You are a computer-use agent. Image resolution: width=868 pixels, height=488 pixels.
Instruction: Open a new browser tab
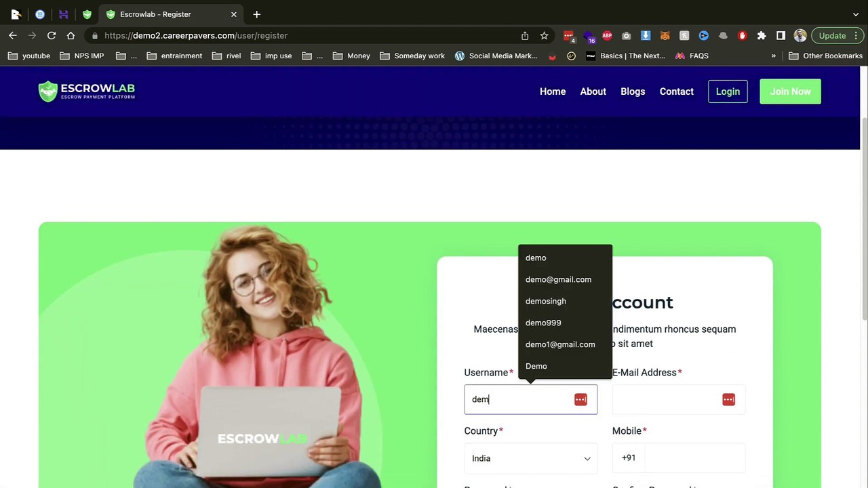tap(256, 14)
